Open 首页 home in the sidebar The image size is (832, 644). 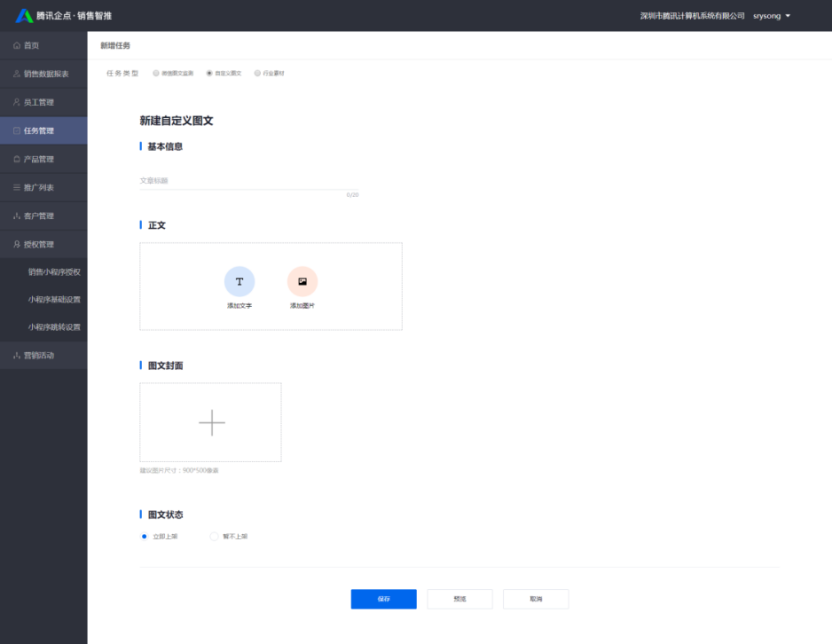32,45
